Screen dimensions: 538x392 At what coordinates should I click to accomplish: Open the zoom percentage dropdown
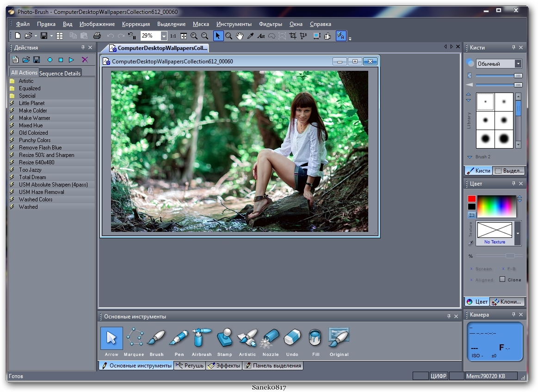click(164, 36)
